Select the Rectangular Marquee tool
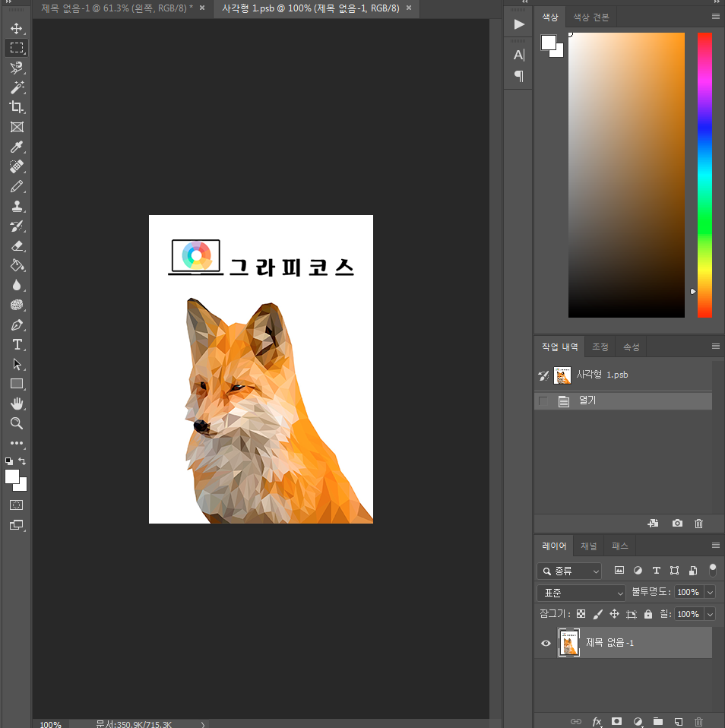The image size is (725, 728). click(x=17, y=48)
